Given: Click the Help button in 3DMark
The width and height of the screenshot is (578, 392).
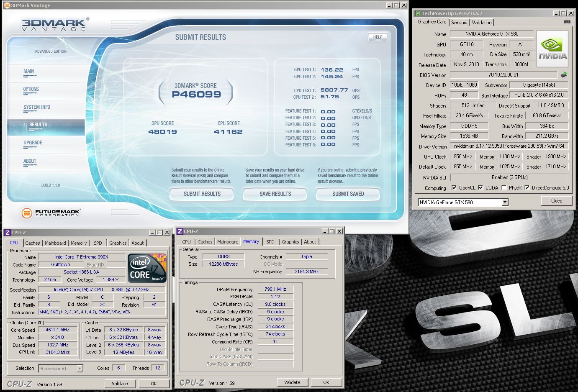Looking at the screenshot, I should (378, 37).
